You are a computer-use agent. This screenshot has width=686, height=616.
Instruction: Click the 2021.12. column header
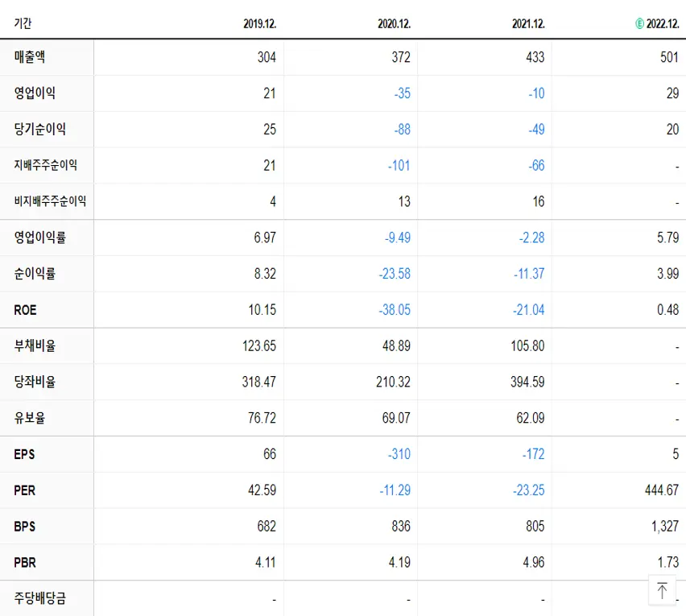[x=527, y=23]
